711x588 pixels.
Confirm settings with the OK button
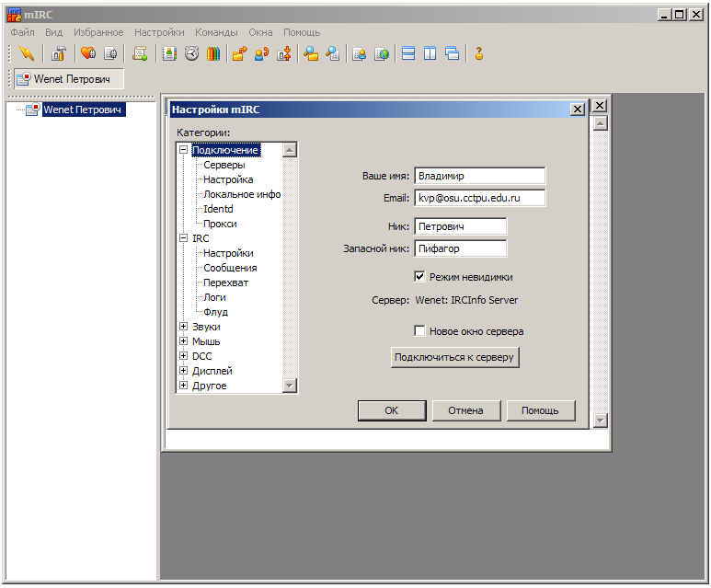392,410
